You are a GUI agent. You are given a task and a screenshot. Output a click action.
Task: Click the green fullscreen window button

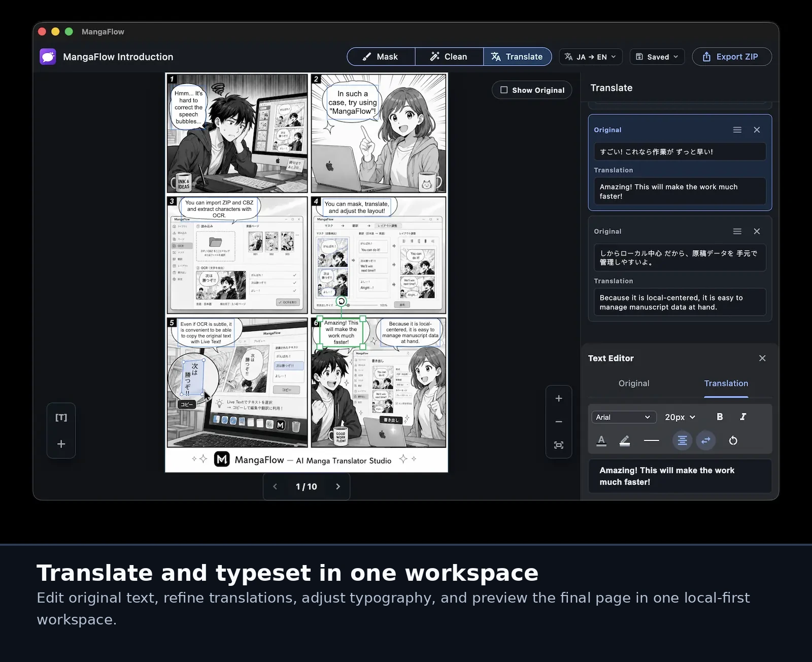[x=69, y=31]
